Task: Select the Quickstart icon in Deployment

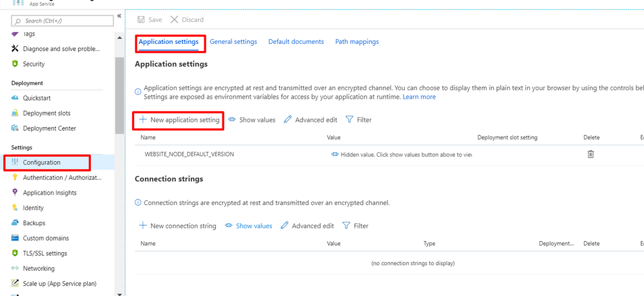Action: [x=15, y=98]
